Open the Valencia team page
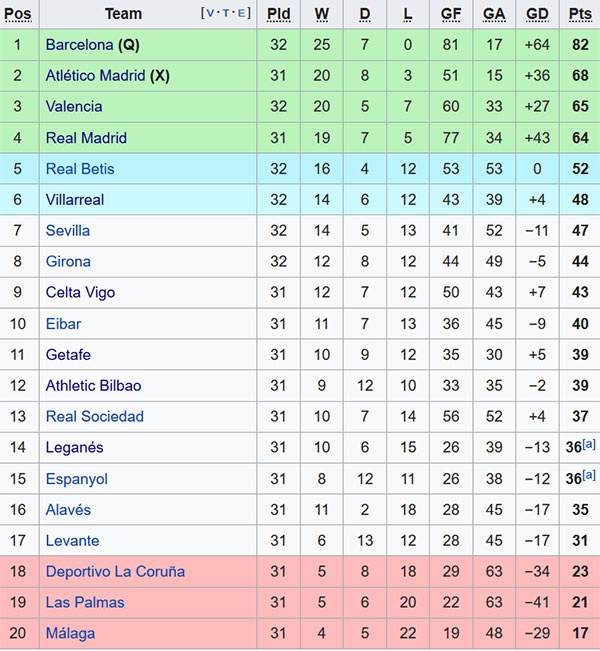Screen dimensions: 600x651 click(74, 107)
